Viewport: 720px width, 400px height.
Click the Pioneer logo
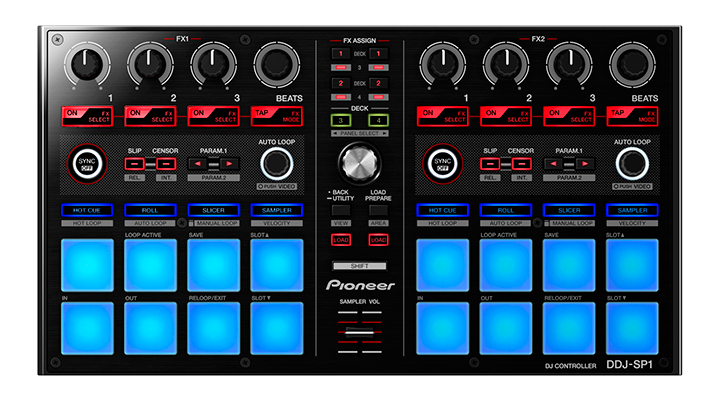coord(360,286)
